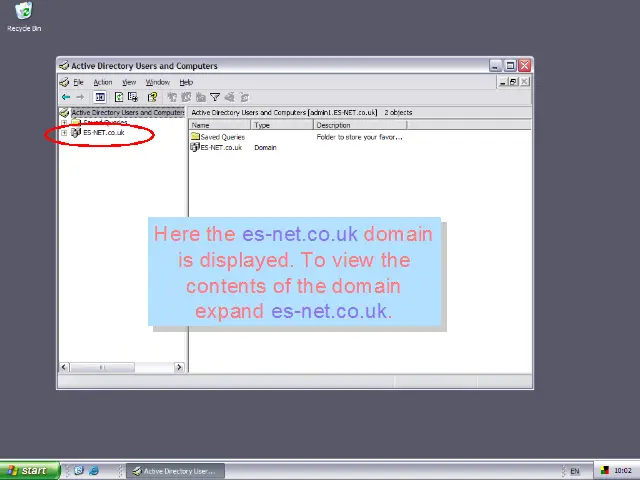Viewport: 640px width, 480px height.
Task: Select Active Directory Users and Computers root node
Action: 128,112
